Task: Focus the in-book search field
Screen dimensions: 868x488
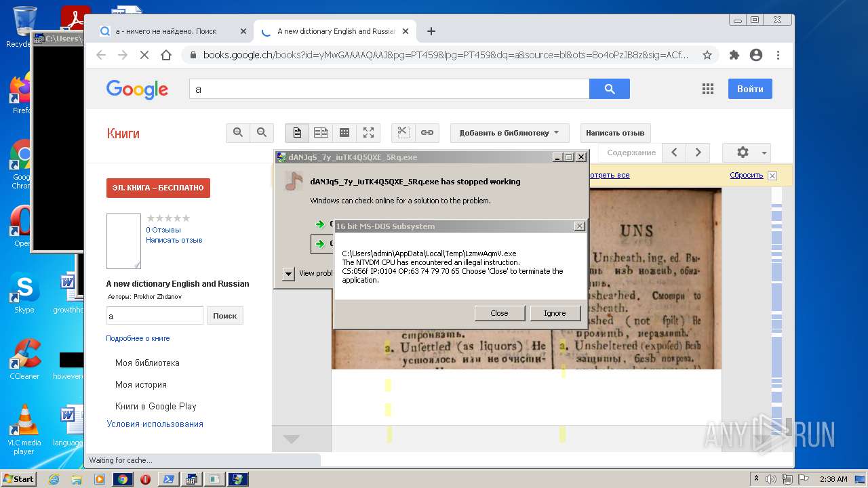Action: 155,316
